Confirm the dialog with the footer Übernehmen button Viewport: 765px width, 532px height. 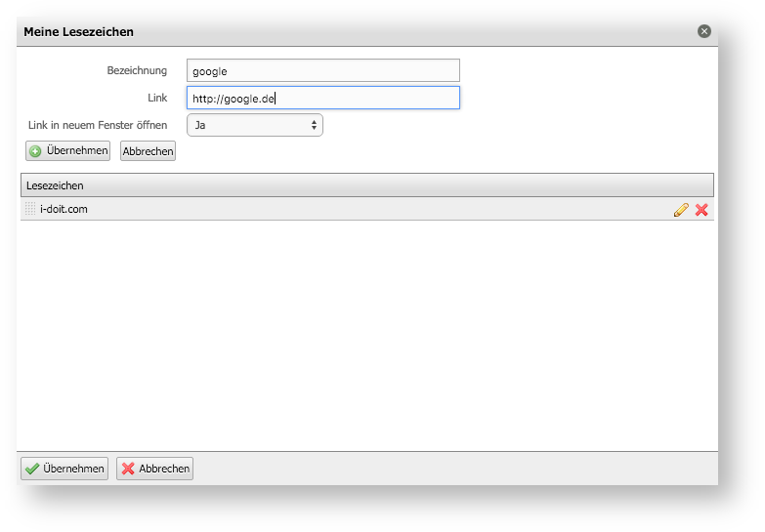(x=64, y=469)
